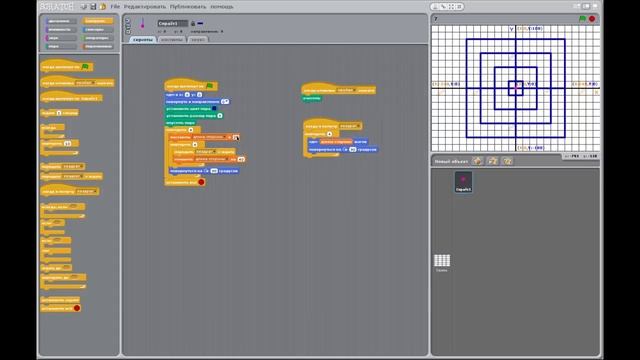Click the pen color swatch in set-pen-color block
The image size is (640, 360).
pyautogui.click(x=214, y=109)
